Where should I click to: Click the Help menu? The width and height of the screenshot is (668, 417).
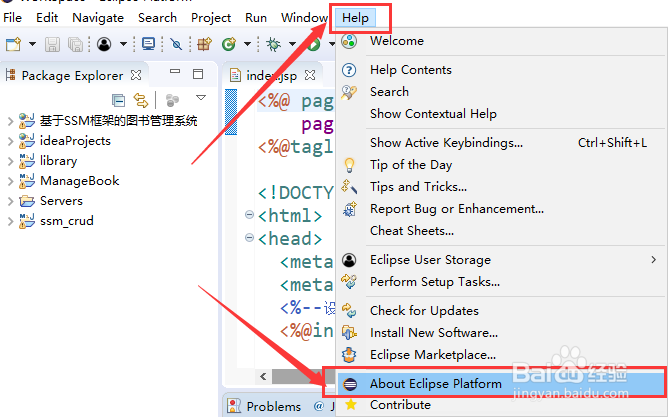pos(355,18)
